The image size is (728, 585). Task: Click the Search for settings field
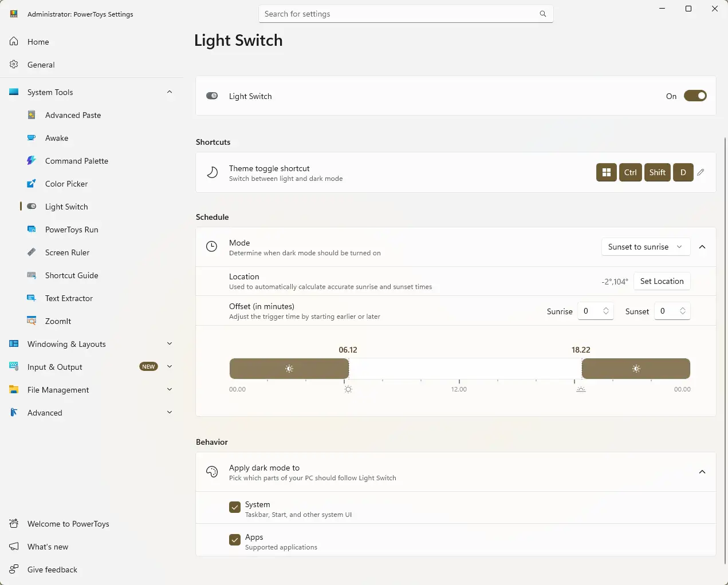click(406, 14)
